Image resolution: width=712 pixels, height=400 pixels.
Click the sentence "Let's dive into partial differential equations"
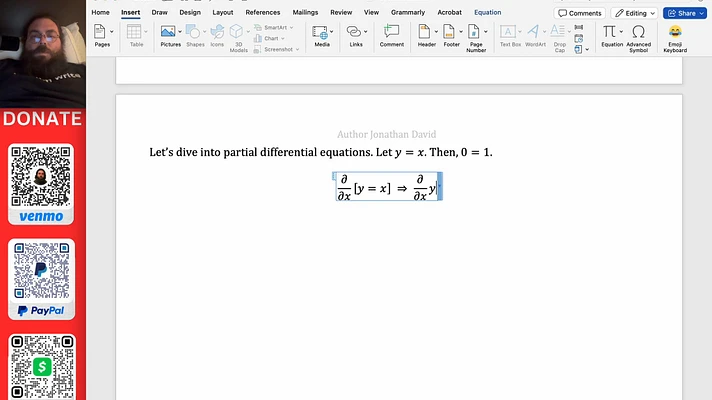[x=261, y=152]
